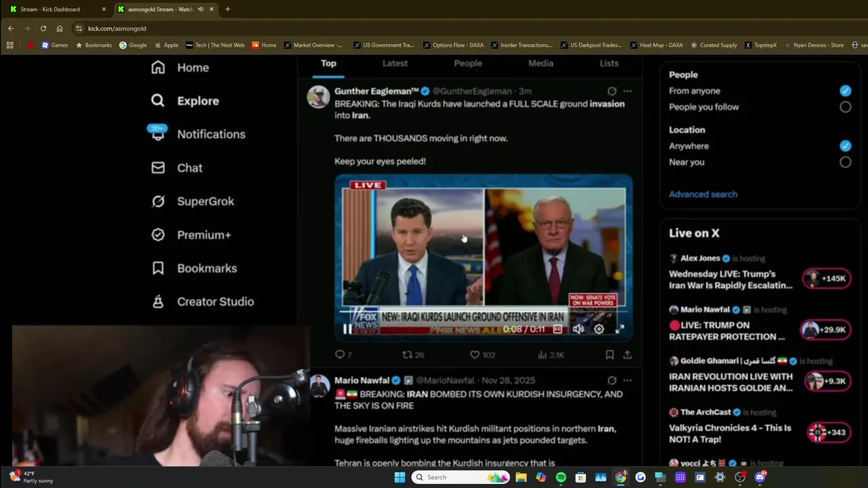The width and height of the screenshot is (868, 488).
Task: Share Gunther Eagleman's post
Action: click(x=627, y=354)
